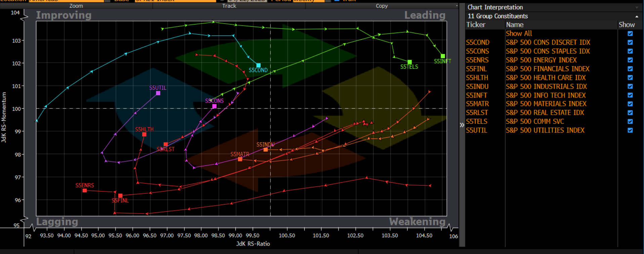Open S&P 500 UTILITIES INDEX name

(x=545, y=130)
